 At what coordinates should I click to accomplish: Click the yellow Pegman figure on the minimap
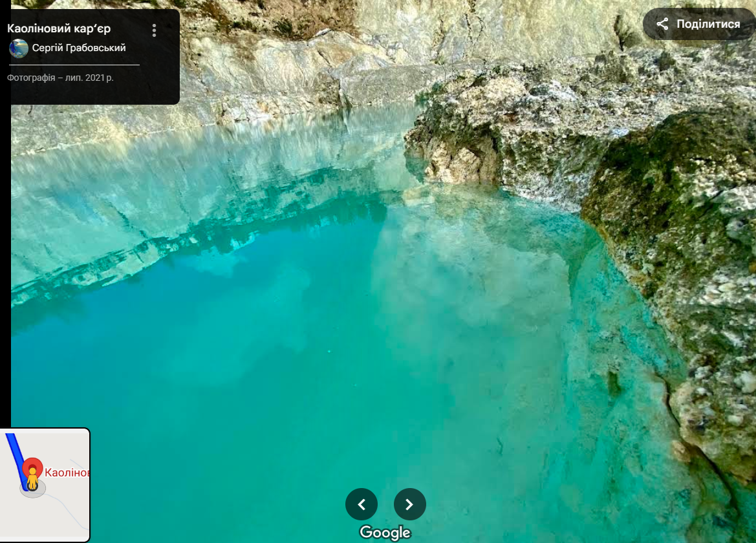(32, 480)
